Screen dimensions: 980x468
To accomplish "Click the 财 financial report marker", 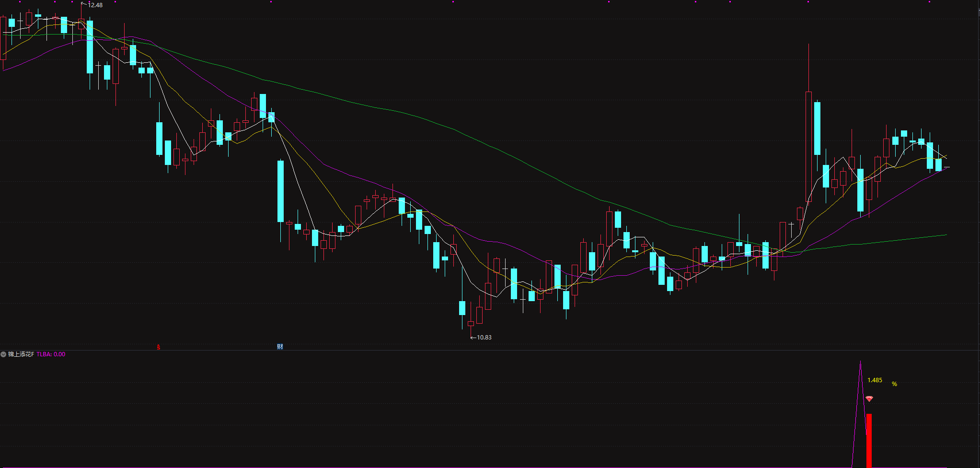I will tap(280, 347).
